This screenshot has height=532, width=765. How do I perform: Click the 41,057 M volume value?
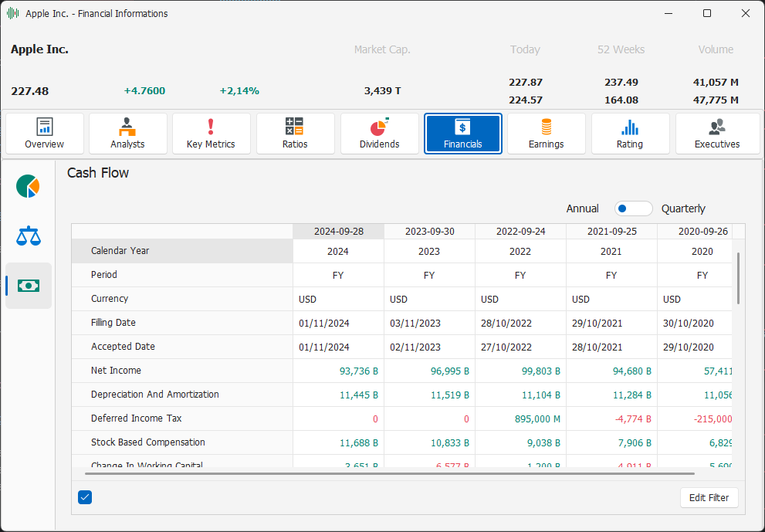click(x=716, y=82)
